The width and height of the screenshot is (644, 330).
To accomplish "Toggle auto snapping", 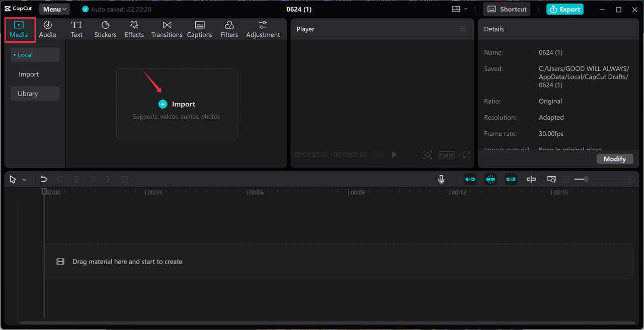I will [491, 179].
